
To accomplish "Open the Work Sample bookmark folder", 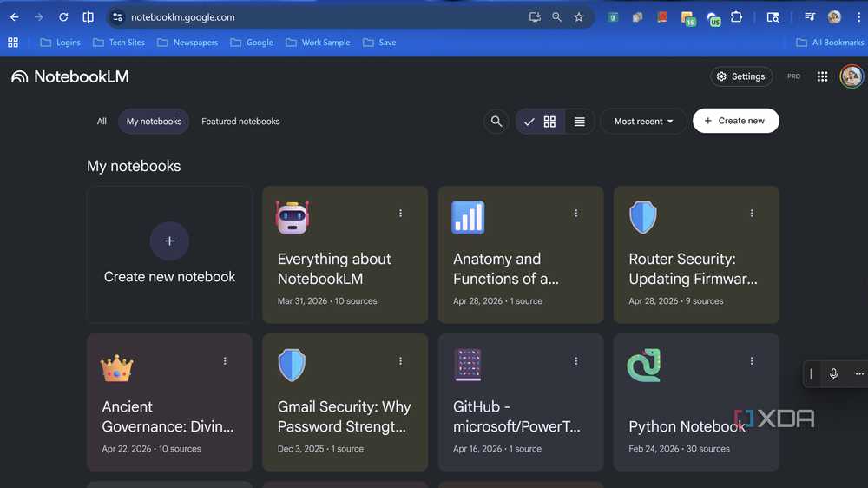I will coord(318,42).
